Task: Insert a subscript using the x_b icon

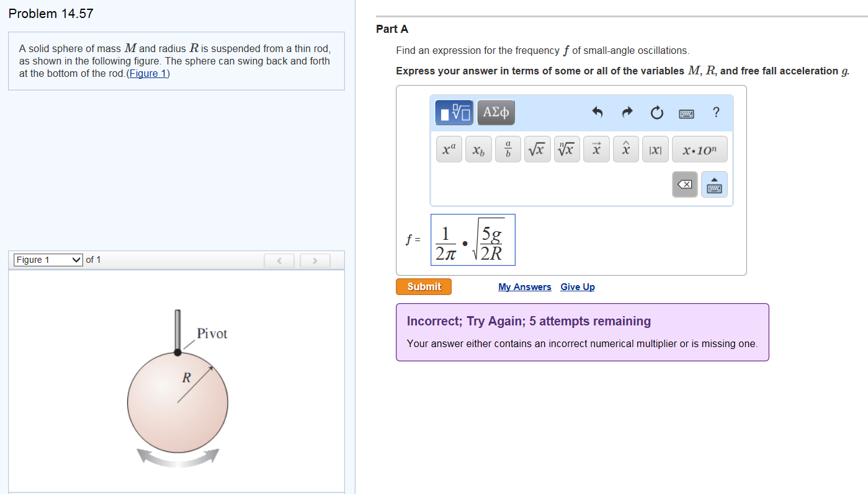Action: point(478,149)
